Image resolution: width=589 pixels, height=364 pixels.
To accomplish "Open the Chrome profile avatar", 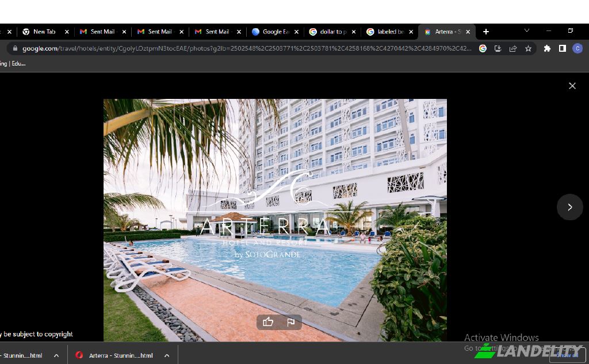I will (x=577, y=49).
